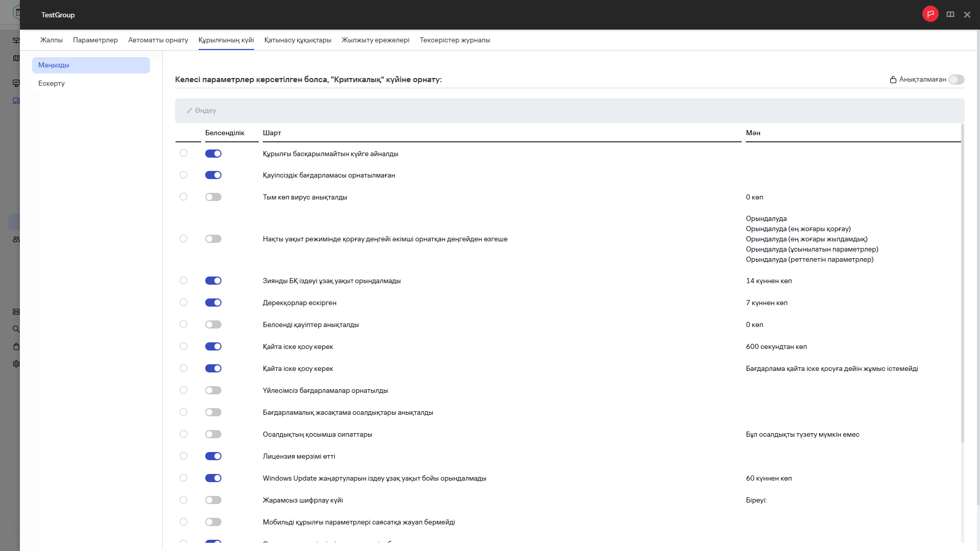Select Маңызды in left sidebar
The image size is (980, 551).
(54, 65)
